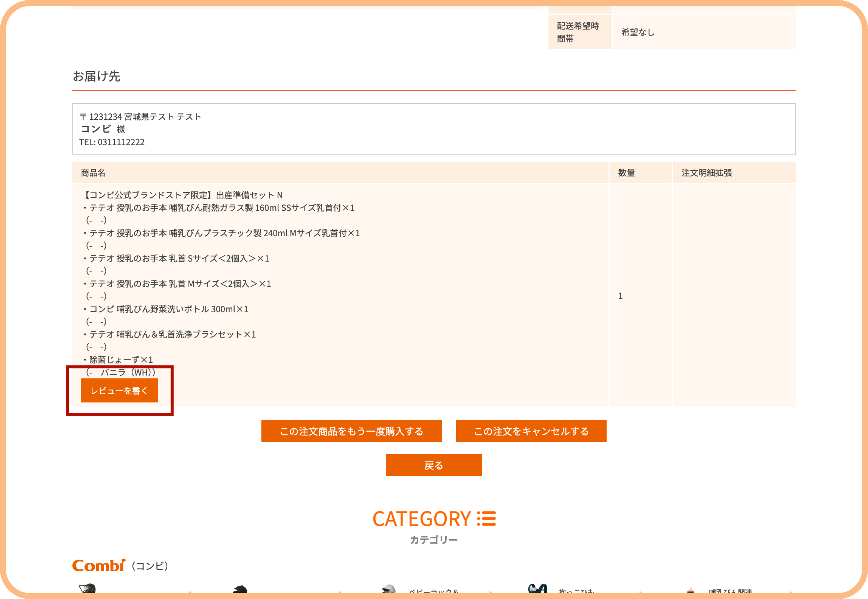Screen dimensions: 868x599
Task: Click the CATEGORY list icon
Action: (x=487, y=519)
